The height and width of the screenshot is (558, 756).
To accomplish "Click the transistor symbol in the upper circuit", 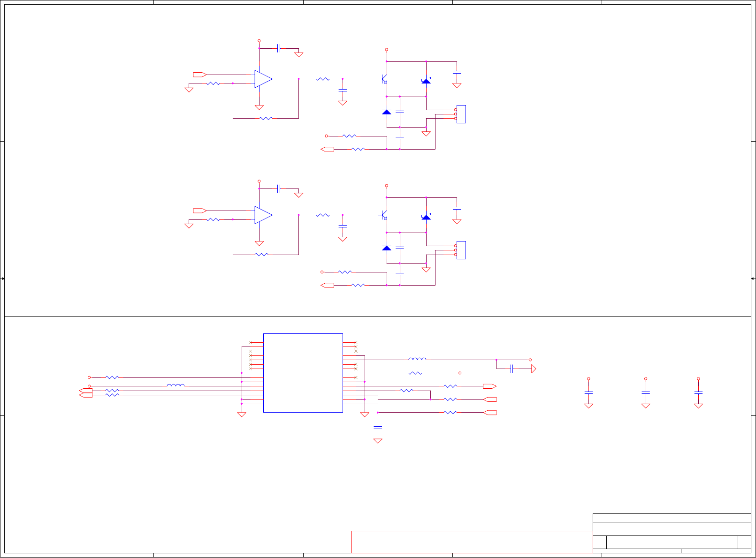I will [x=384, y=79].
